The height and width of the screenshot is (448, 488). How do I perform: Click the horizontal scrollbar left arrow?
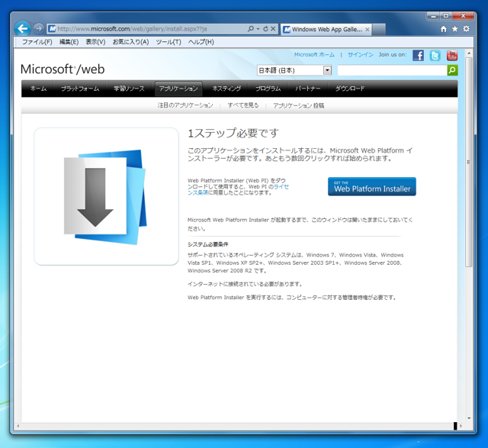click(18, 426)
